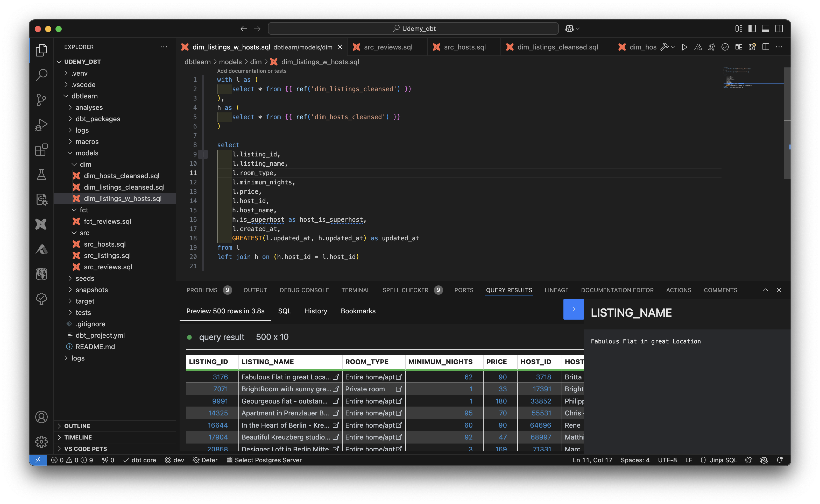Screen dimensions: 820x504
Task: Click Select Postgres Server in status bar
Action: (x=264, y=460)
